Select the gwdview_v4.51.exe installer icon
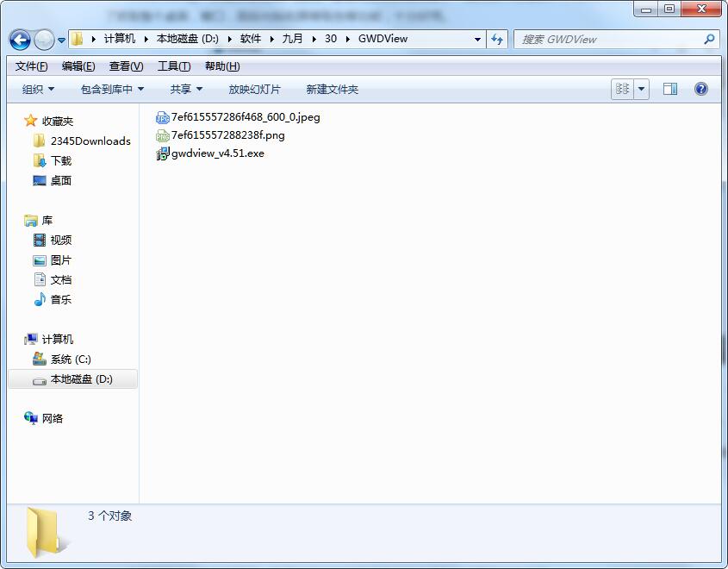Image resolution: width=728 pixels, height=569 pixels. (x=163, y=153)
